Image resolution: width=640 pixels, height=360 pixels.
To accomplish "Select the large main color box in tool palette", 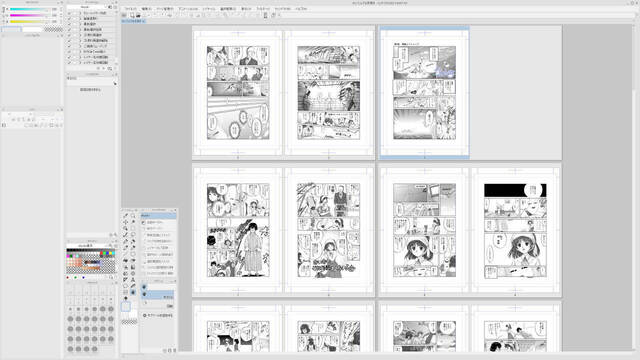I will (126, 307).
